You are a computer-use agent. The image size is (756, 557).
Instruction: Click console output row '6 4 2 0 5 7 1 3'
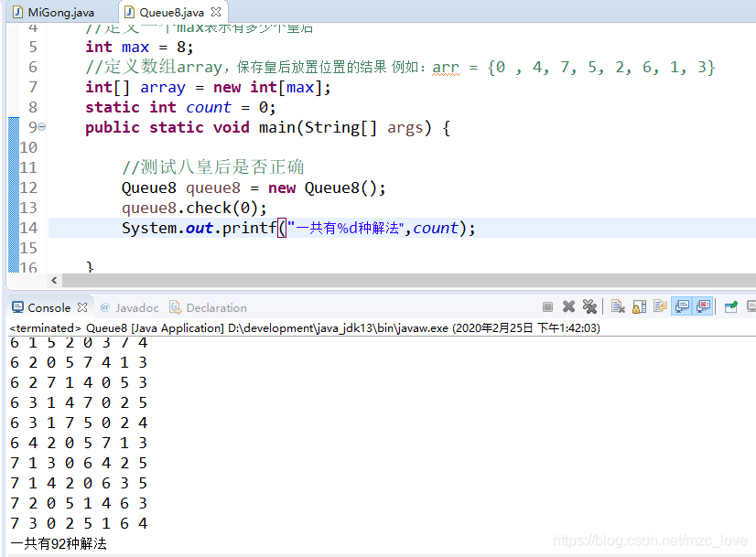(79, 443)
